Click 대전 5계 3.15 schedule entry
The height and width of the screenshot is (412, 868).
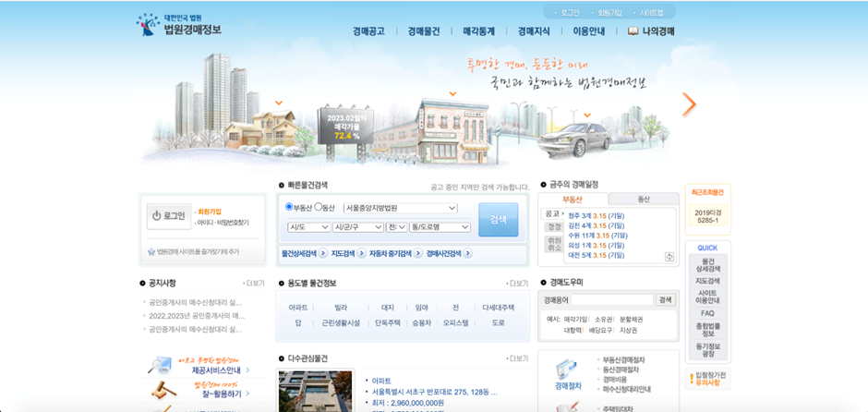click(x=597, y=255)
